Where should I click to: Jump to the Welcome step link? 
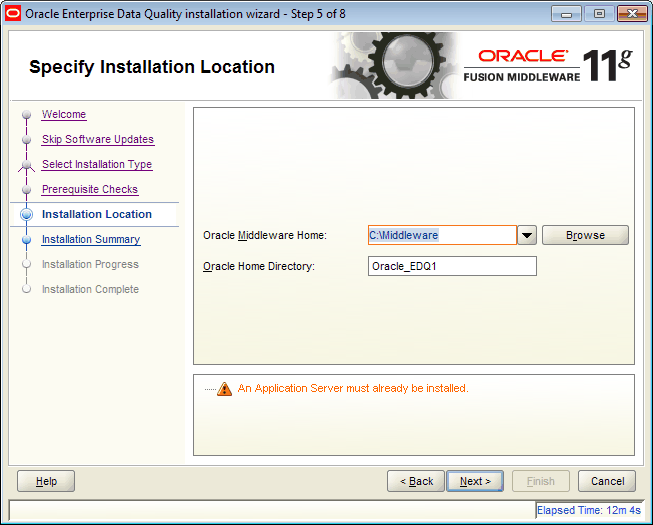click(64, 114)
